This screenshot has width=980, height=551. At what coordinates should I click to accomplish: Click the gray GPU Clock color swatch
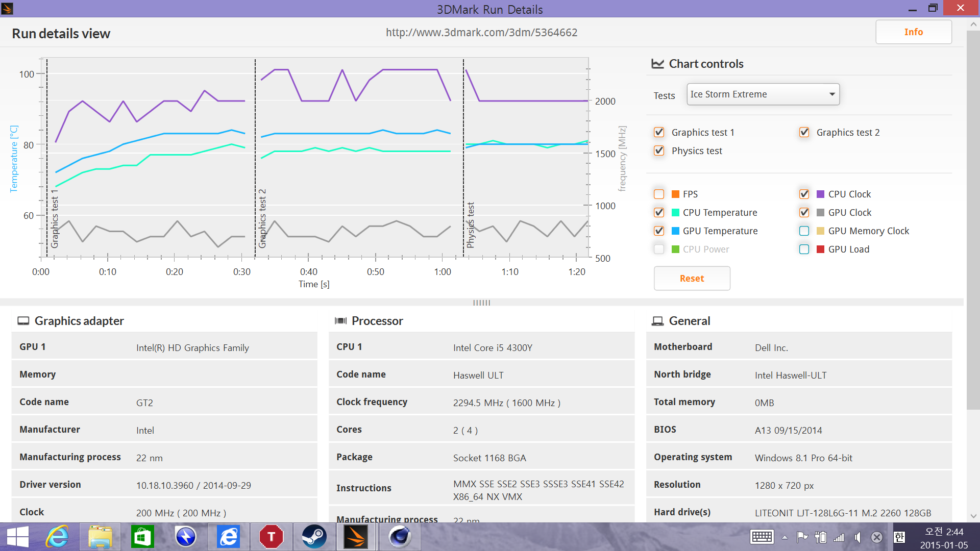tap(820, 212)
